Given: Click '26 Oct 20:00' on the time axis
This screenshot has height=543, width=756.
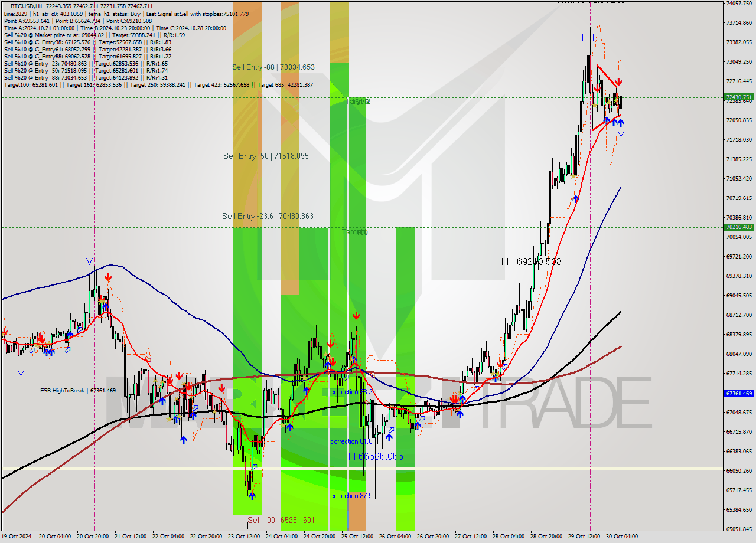Looking at the screenshot, I should point(434,537).
